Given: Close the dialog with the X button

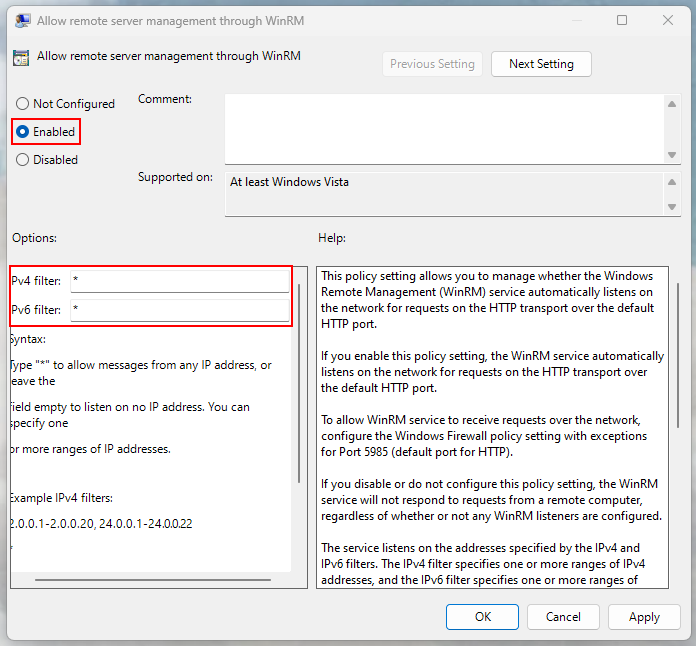Looking at the screenshot, I should pos(668,20).
